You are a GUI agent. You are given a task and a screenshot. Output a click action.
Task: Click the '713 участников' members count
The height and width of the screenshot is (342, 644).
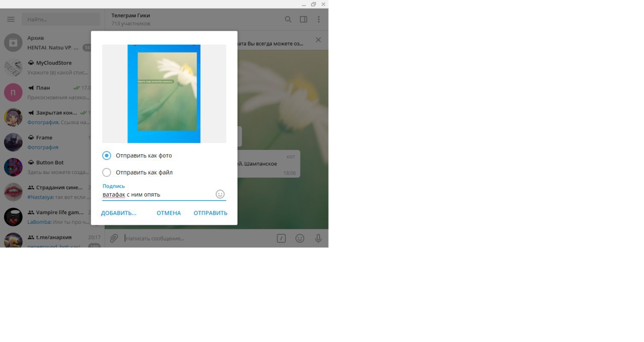(x=131, y=24)
